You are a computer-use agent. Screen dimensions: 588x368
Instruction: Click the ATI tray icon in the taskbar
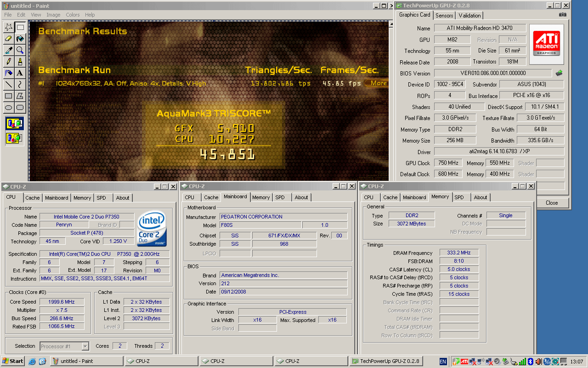coord(464,361)
